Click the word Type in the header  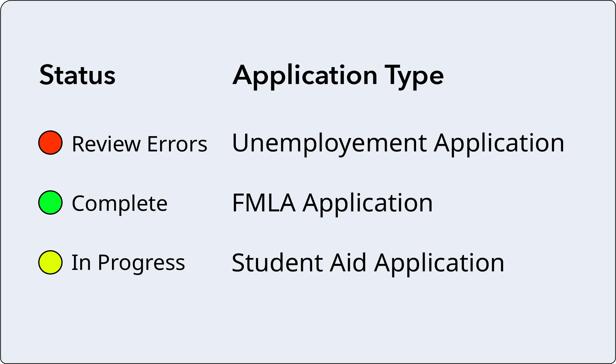pos(414,76)
